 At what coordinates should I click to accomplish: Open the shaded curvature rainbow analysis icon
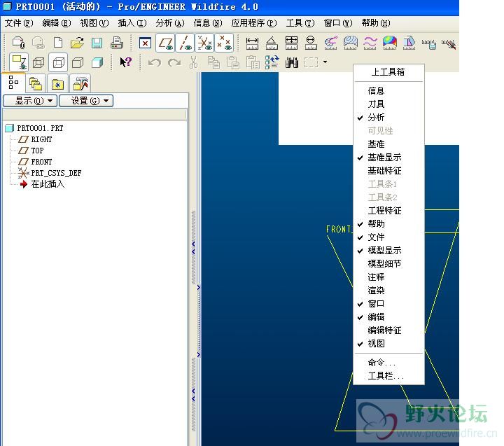tap(390, 43)
